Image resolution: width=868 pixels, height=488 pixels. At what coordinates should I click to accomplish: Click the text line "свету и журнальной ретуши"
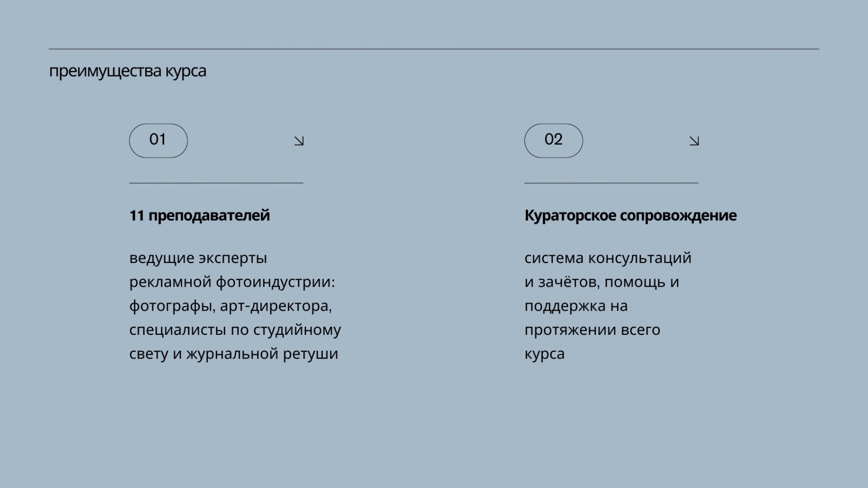234,354
